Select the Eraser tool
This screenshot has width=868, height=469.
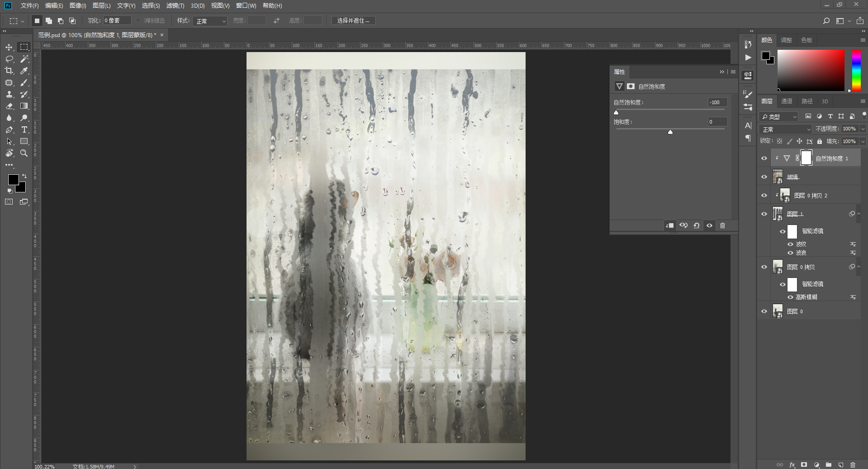pos(9,106)
